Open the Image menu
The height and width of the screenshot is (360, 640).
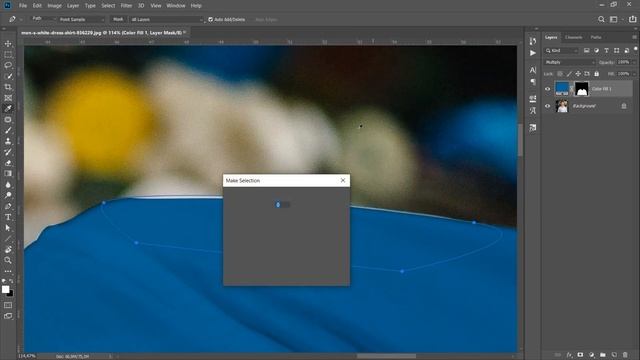tap(54, 6)
